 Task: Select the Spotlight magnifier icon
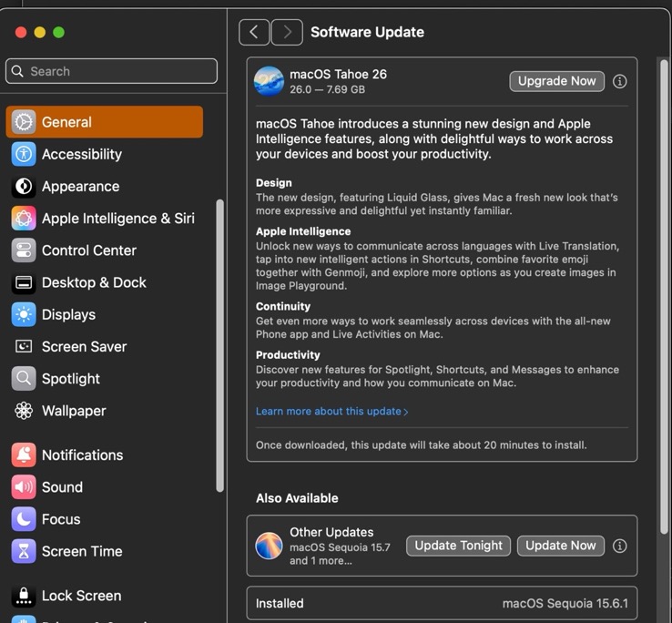tap(24, 379)
